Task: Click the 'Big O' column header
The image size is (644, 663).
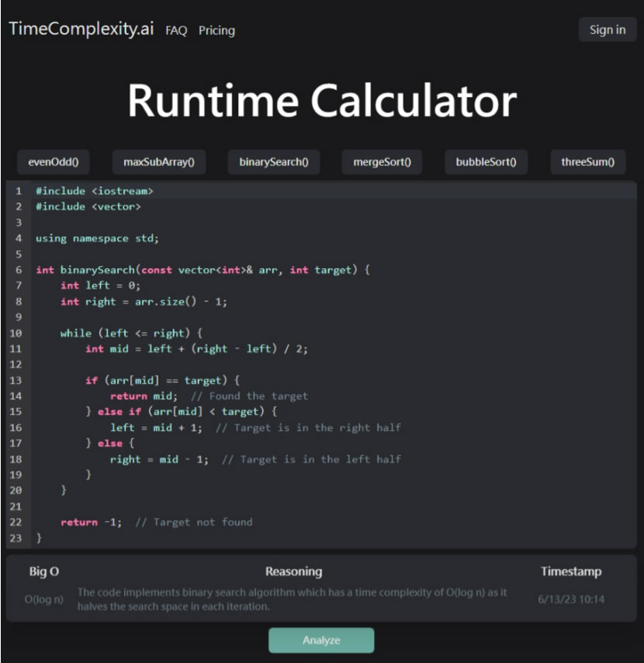Action: click(x=44, y=571)
